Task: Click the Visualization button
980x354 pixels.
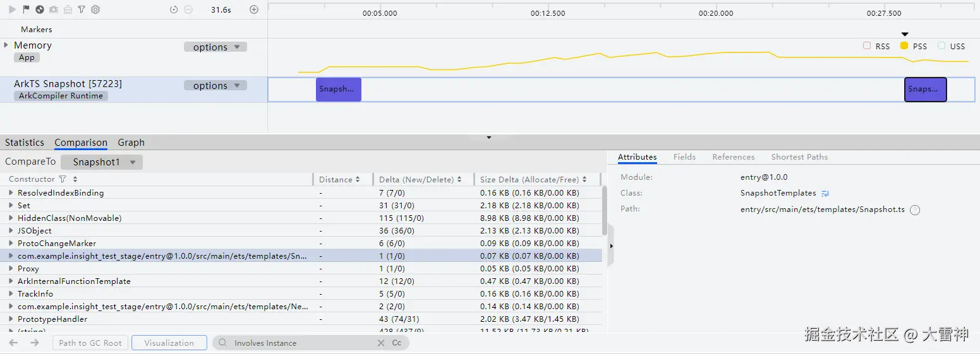Action: pyautogui.click(x=169, y=343)
